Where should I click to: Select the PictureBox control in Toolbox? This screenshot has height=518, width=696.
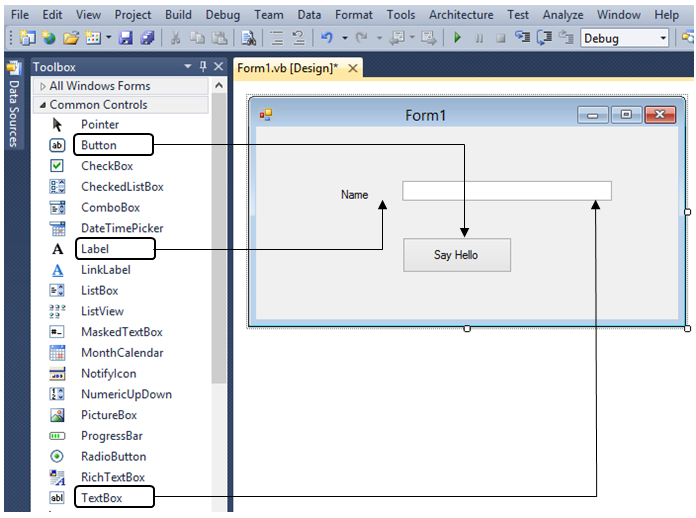tap(109, 415)
